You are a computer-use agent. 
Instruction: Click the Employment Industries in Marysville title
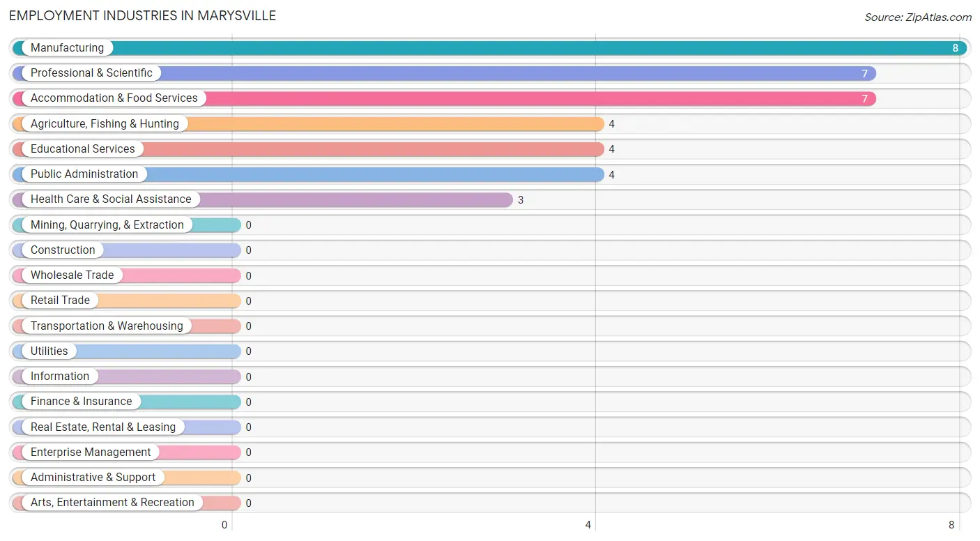pyautogui.click(x=143, y=15)
